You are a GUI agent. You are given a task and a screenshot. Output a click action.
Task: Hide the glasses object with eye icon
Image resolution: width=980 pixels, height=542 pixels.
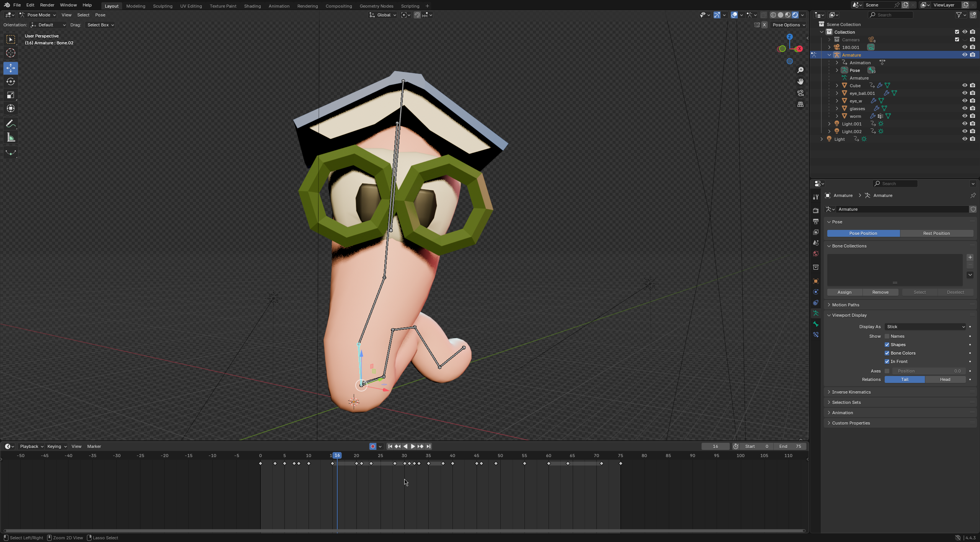tap(964, 108)
